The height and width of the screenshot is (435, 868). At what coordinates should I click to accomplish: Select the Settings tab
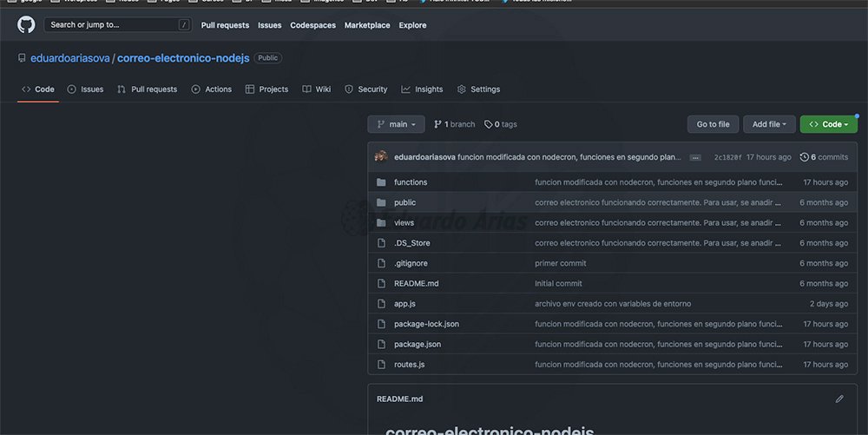479,89
